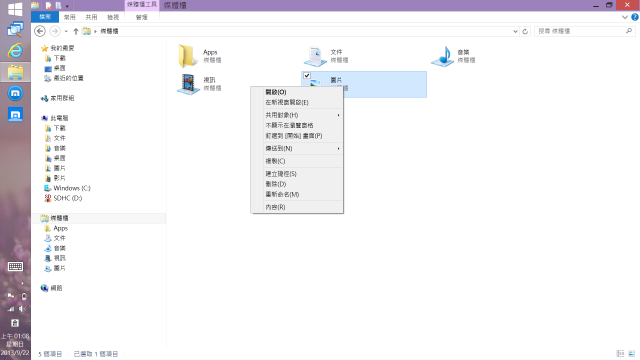
Task: Open square blue app icon on taskbar
Action: [x=15, y=115]
